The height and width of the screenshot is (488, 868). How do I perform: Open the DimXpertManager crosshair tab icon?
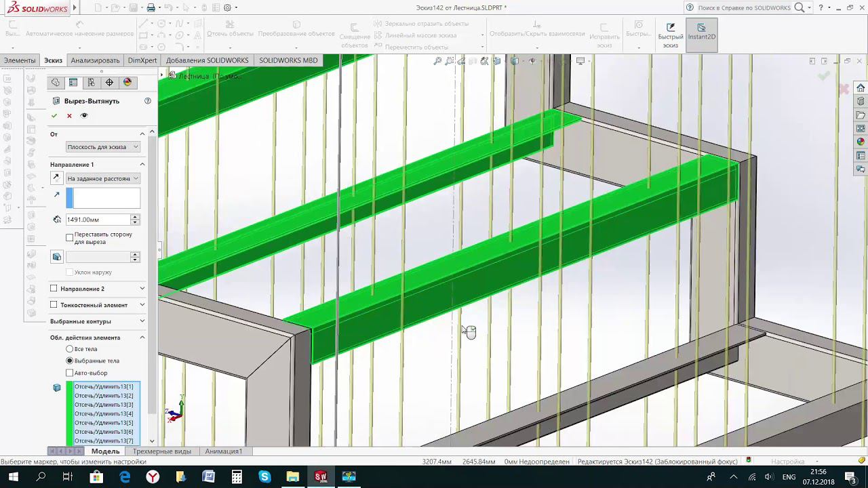[109, 83]
